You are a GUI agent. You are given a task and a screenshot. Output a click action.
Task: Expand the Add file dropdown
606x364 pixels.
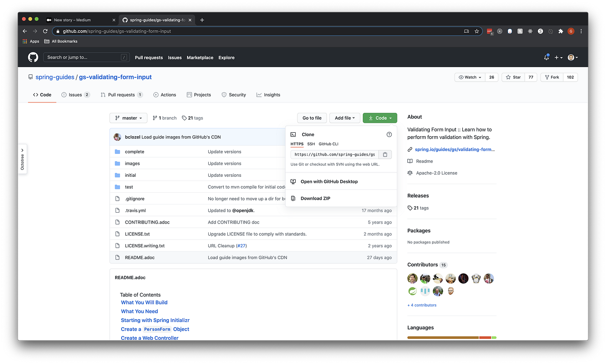[345, 118]
